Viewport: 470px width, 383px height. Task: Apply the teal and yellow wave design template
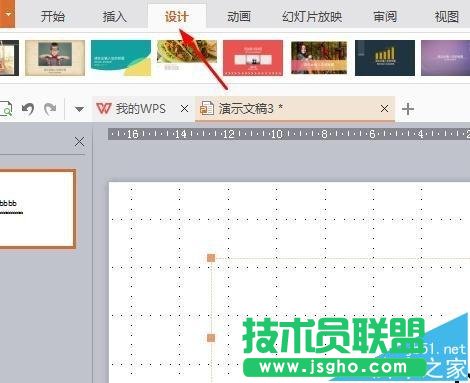tap(121, 58)
